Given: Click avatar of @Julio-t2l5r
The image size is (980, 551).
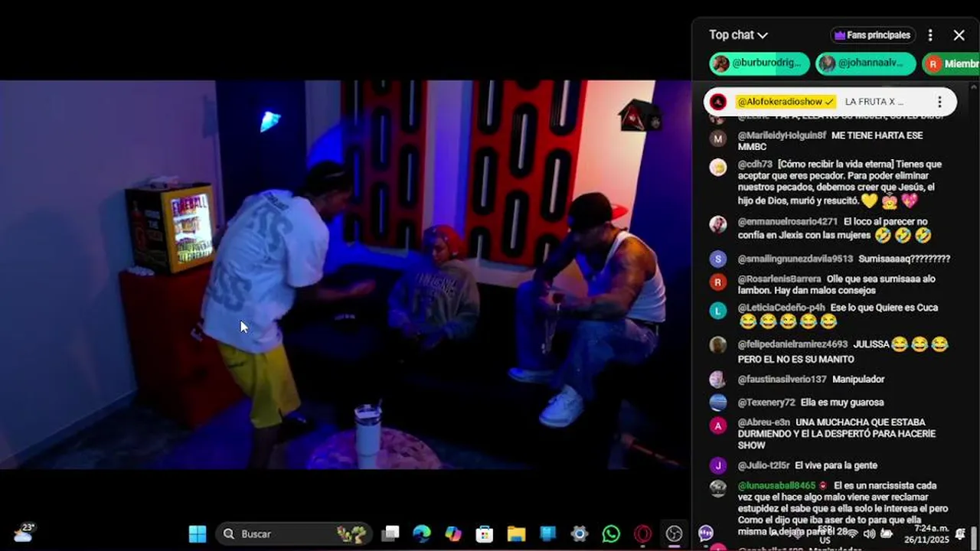Looking at the screenshot, I should click(x=717, y=465).
